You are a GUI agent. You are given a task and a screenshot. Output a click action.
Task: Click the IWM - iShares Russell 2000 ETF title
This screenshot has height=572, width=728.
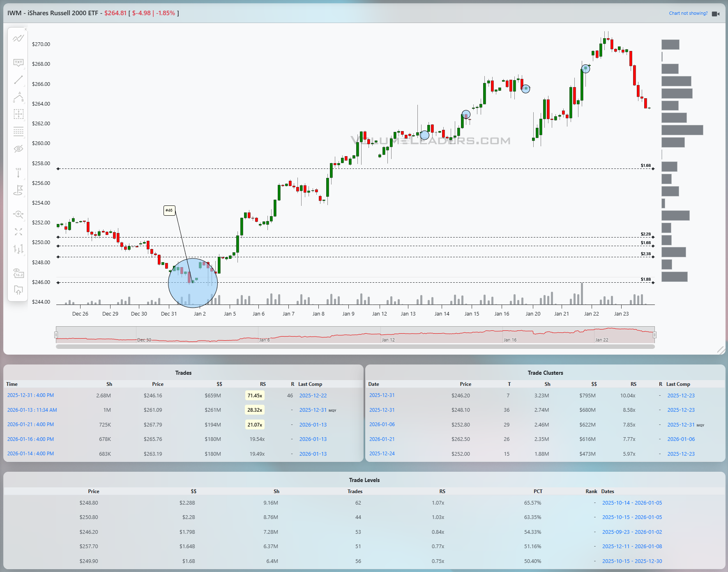coord(53,13)
